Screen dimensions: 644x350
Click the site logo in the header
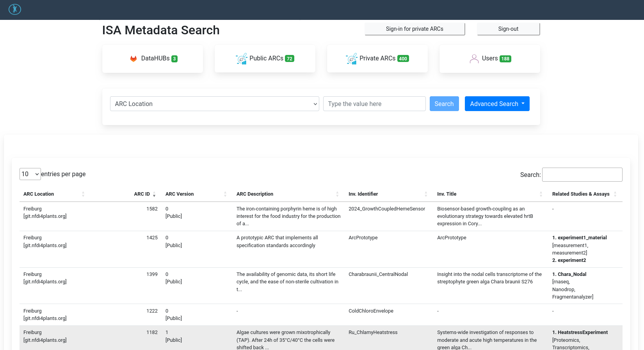15,9
